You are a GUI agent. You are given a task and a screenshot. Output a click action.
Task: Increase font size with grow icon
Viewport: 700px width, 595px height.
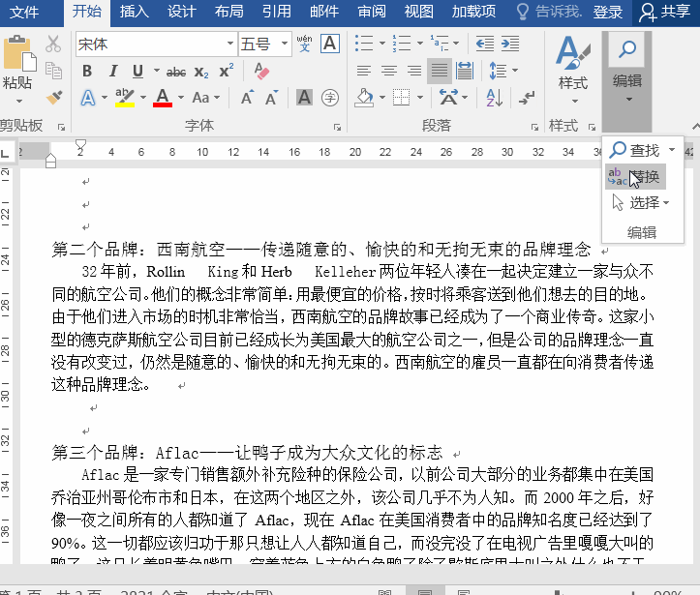[x=247, y=98]
